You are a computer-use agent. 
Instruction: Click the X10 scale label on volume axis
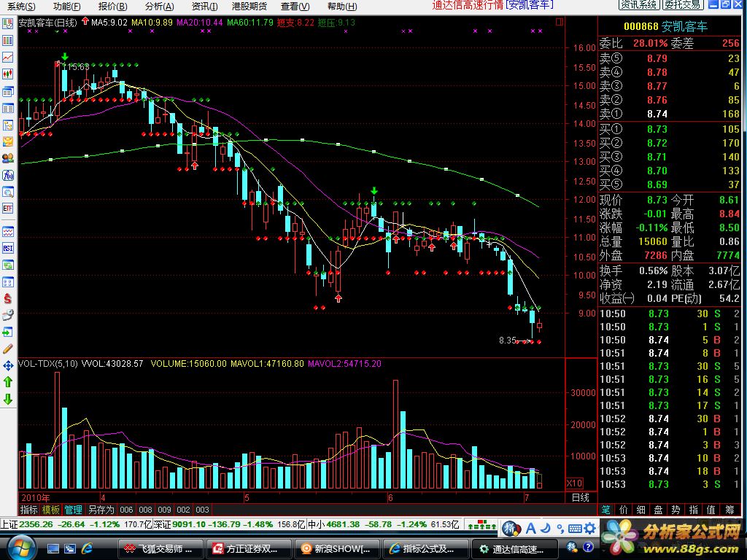pyautogui.click(x=575, y=483)
